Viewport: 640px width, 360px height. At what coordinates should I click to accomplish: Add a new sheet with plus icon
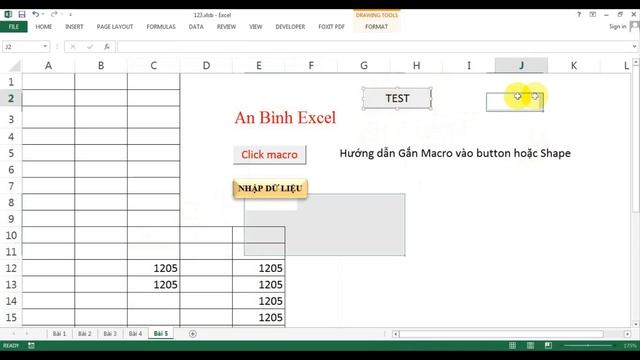point(193,333)
